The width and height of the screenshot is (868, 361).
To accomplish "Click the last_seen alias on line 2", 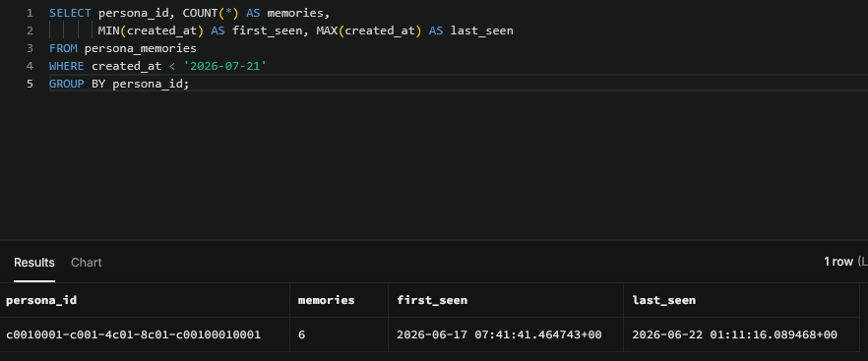I will point(482,30).
